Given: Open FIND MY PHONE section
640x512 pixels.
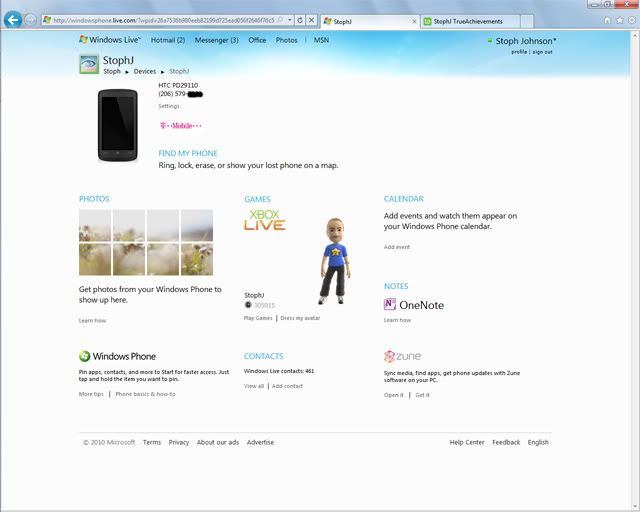Looking at the screenshot, I should point(188,154).
